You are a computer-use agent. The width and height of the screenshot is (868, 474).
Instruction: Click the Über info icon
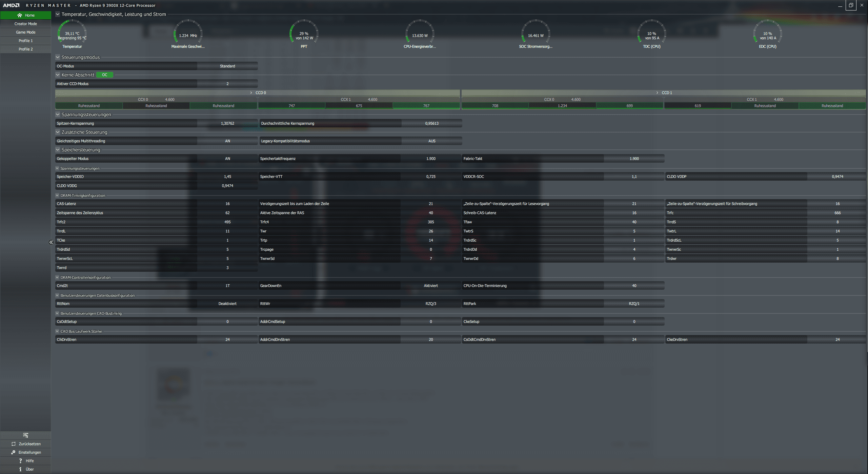point(20,469)
